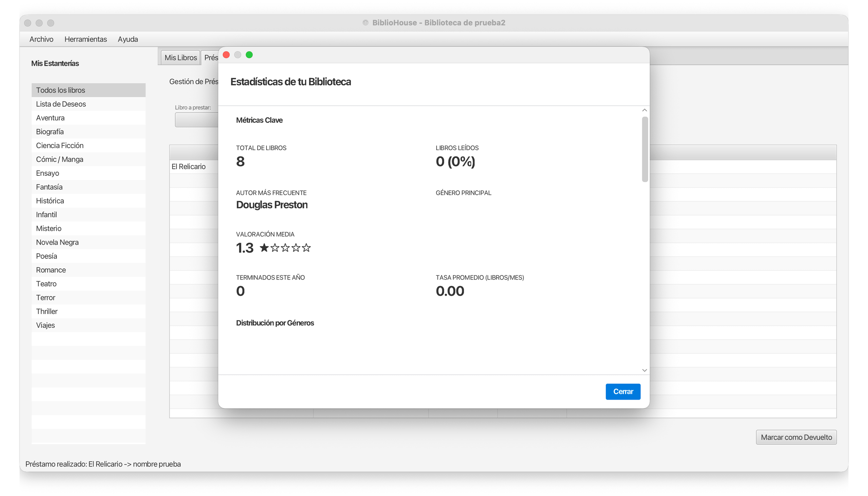
Task: Select the Thriller shelf
Action: [47, 311]
